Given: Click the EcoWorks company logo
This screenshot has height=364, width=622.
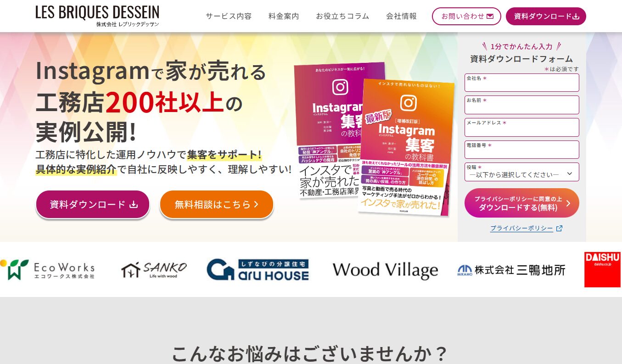Looking at the screenshot, I should pyautogui.click(x=48, y=269).
